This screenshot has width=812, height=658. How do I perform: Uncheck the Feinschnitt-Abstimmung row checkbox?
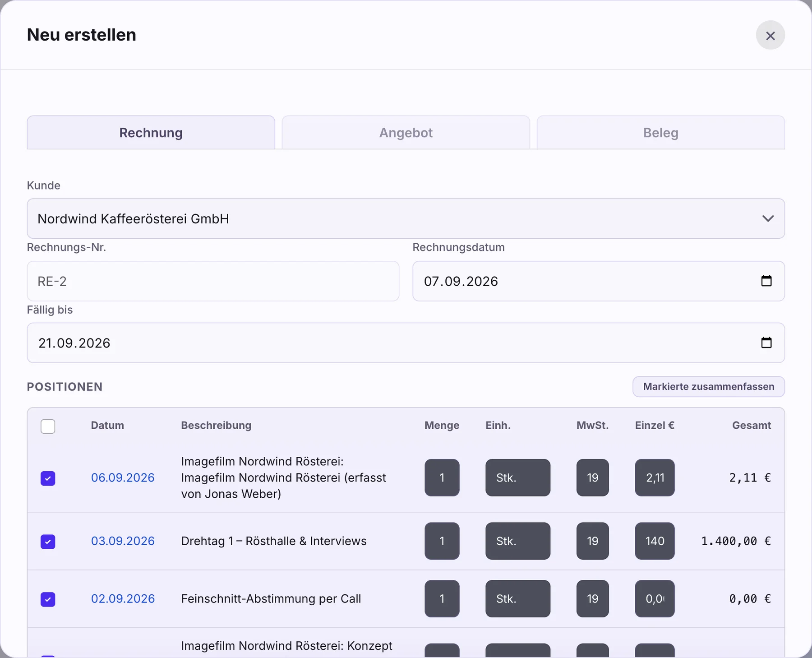pyautogui.click(x=48, y=599)
